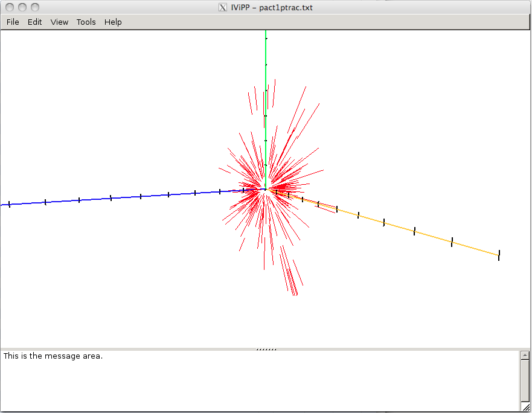
Task: Click the blue axis line on left
Action: [121, 197]
